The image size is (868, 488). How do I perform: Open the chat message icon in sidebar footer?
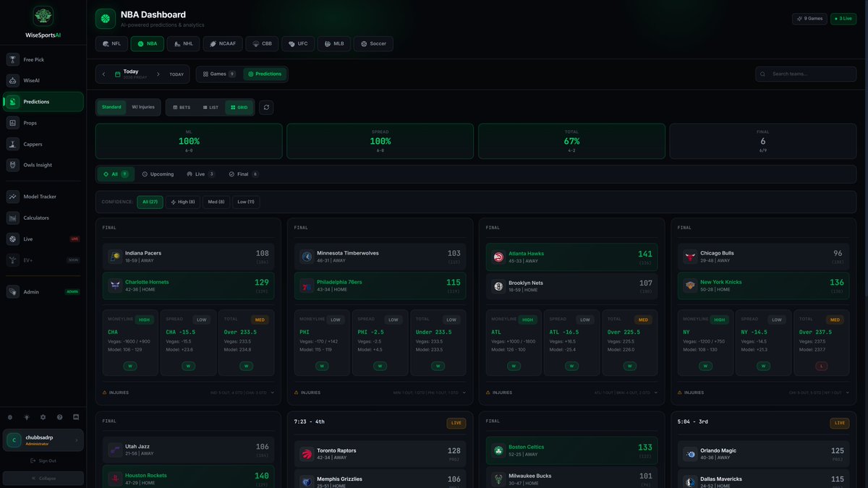coord(76,417)
